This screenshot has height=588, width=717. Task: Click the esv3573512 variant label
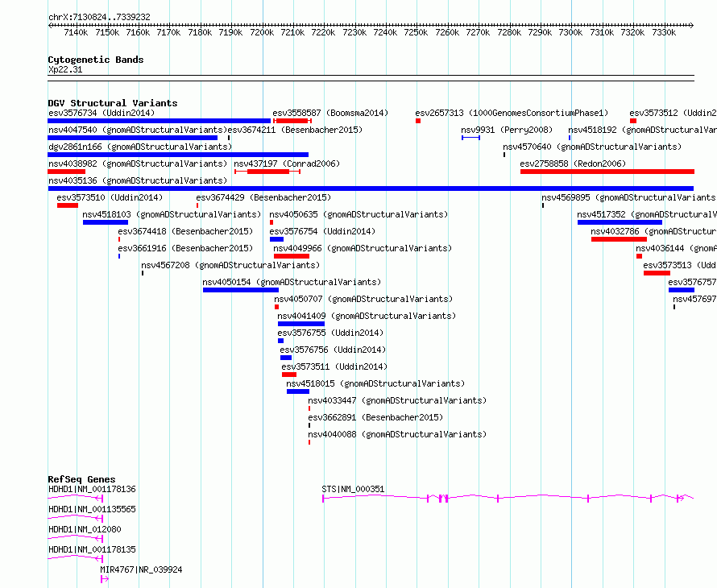click(673, 113)
